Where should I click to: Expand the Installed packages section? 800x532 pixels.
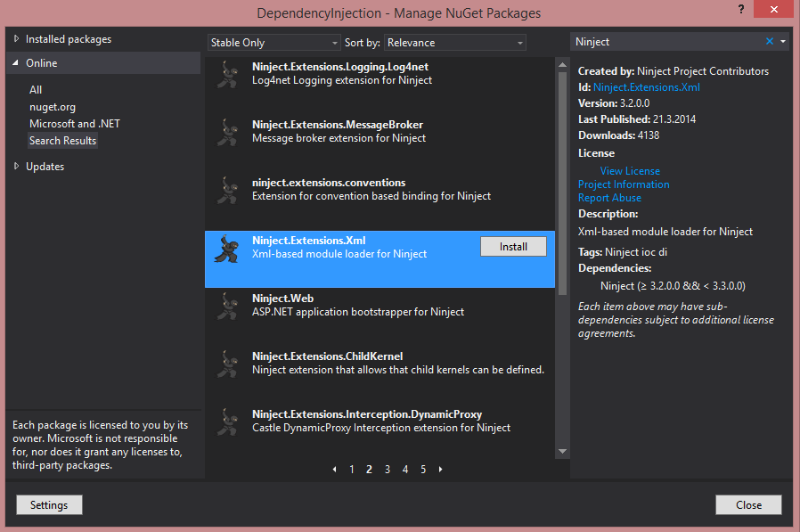[16, 39]
